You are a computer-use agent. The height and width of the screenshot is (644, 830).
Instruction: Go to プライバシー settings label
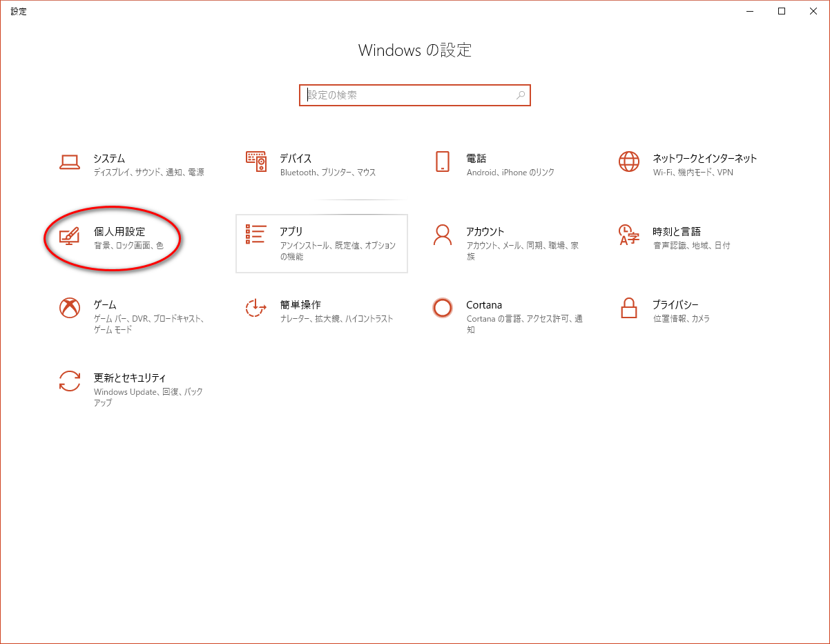(x=675, y=304)
